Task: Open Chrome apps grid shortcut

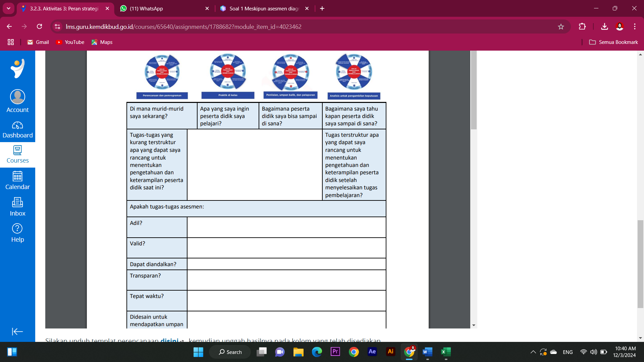Action: 11,42
